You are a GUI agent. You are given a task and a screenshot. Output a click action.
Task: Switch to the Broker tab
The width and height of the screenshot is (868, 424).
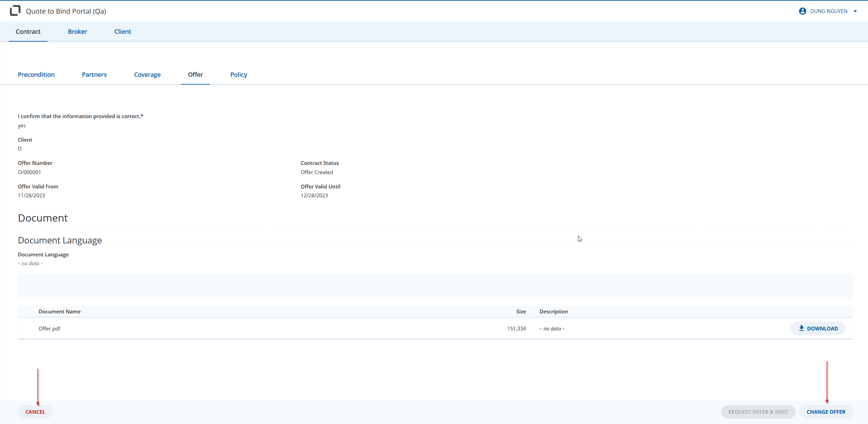(77, 31)
